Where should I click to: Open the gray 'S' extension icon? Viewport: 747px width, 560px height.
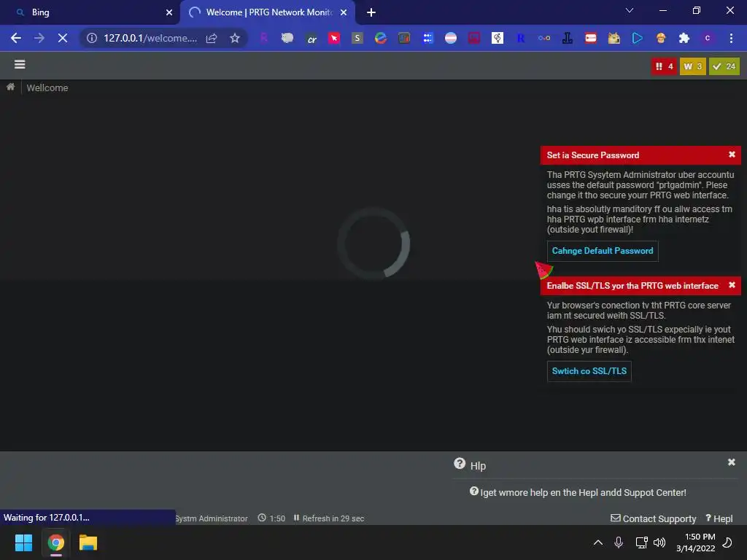tap(357, 38)
